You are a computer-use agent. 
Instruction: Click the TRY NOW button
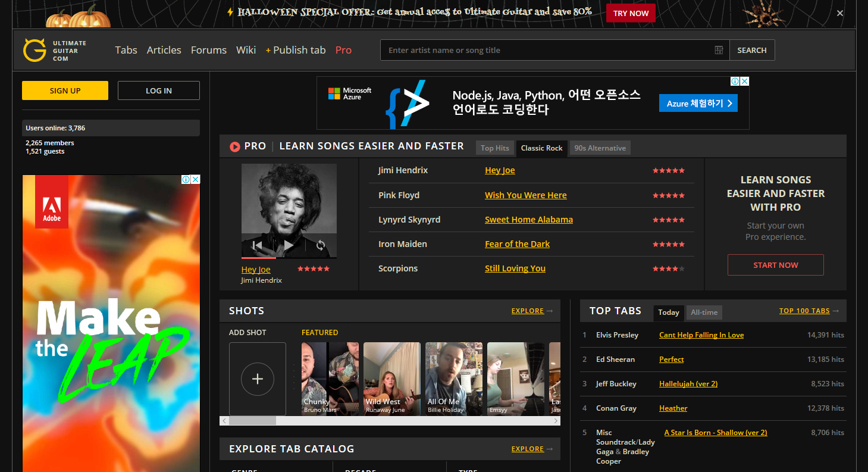(631, 13)
